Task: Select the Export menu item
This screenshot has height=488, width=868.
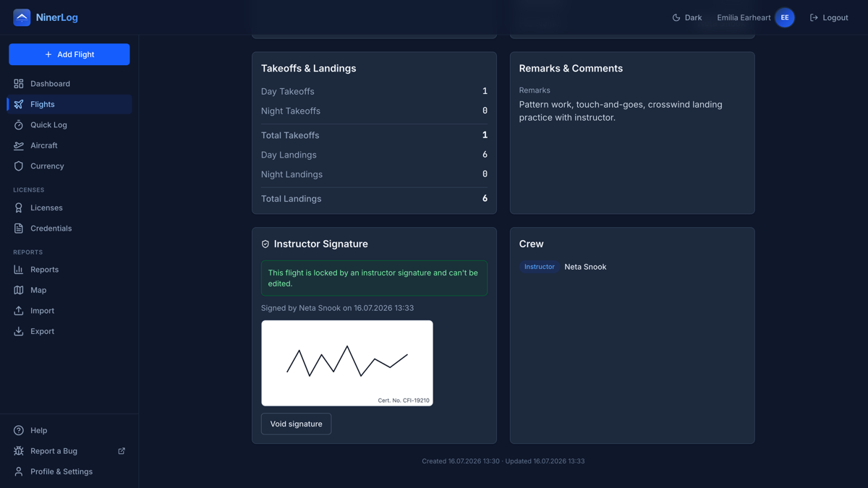Action: pyautogui.click(x=69, y=331)
